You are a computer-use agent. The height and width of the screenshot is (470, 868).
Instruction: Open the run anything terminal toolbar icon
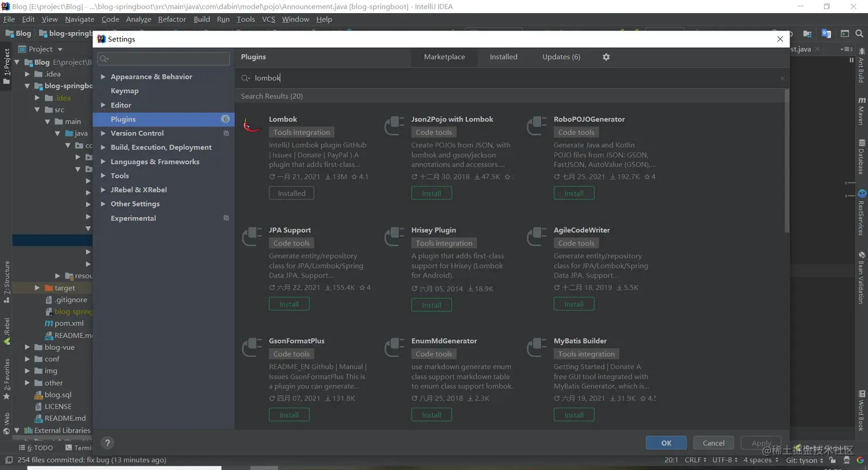pyautogui.click(x=844, y=33)
